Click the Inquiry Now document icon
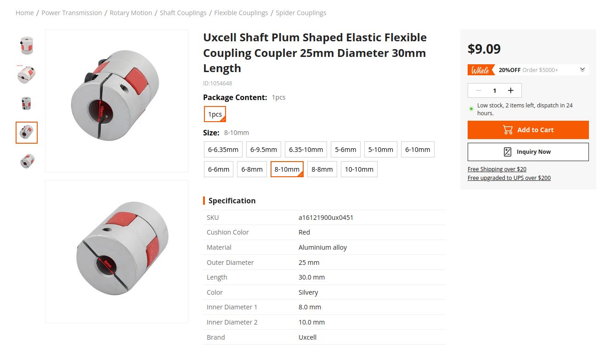Viewport: 605px width, 364px height. point(508,152)
